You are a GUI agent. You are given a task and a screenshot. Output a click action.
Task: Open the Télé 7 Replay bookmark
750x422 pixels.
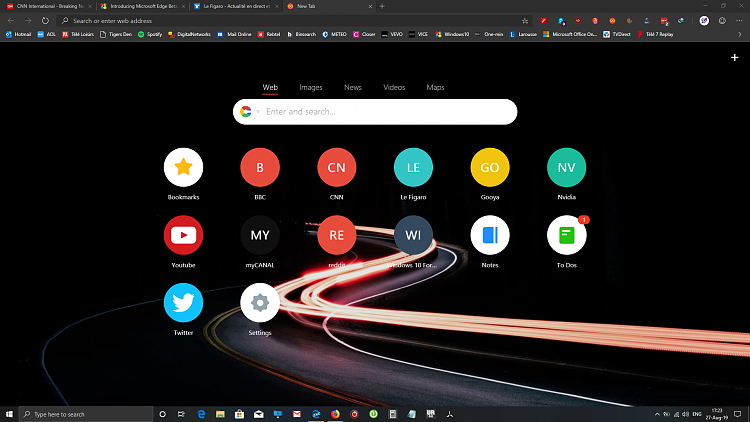tap(655, 34)
